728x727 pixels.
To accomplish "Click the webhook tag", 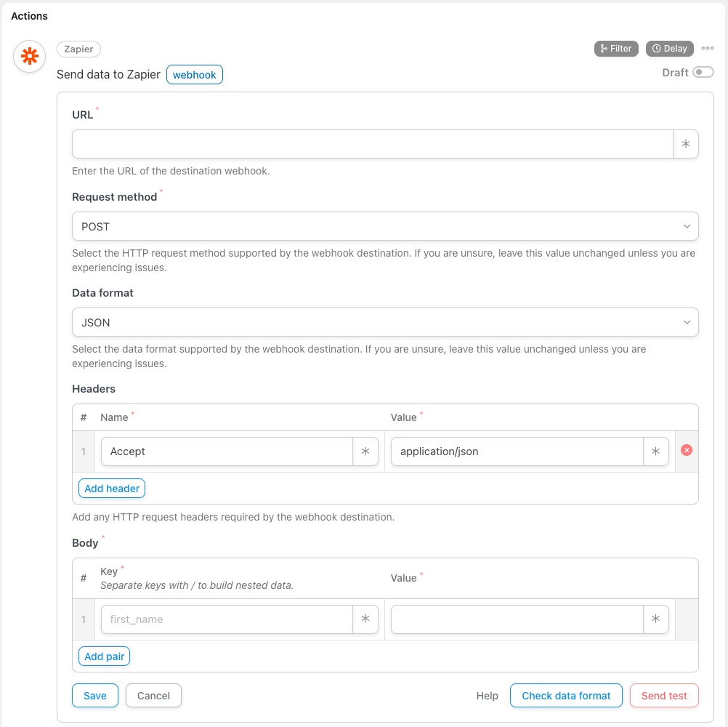I will point(195,75).
